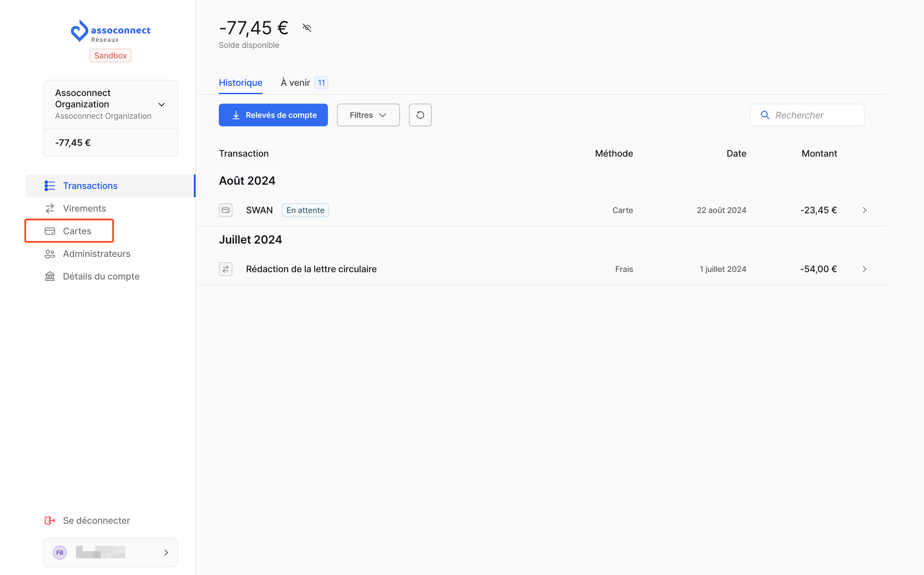Click the Carte method cell

623,210
